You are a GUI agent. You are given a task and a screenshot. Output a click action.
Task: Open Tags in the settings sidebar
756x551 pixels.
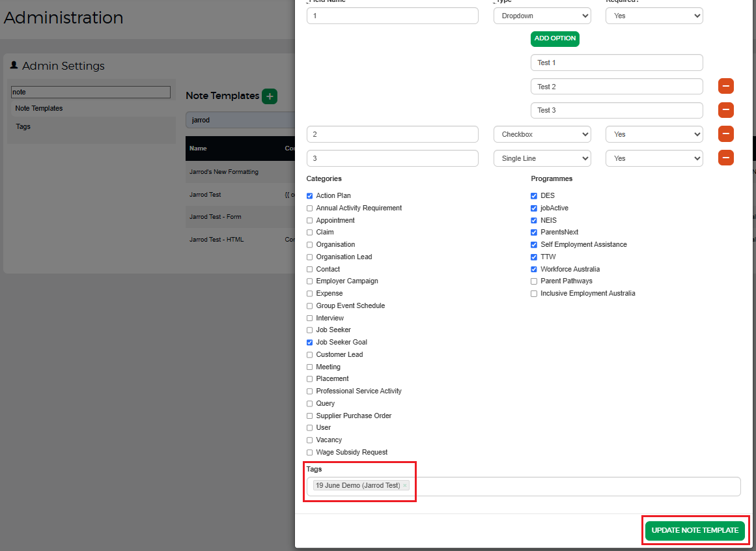(23, 126)
